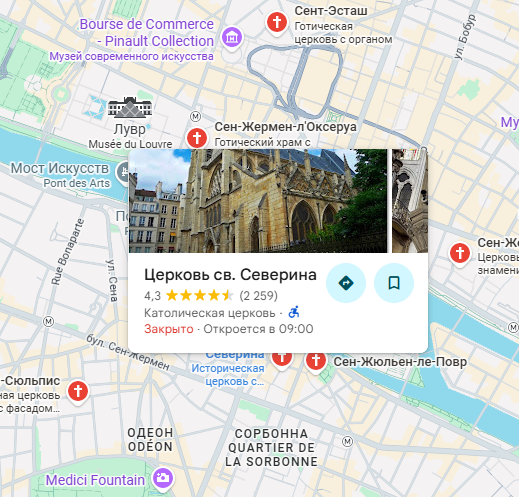519x497 pixels.
Task: Click the star rating in the card
Action: (x=200, y=296)
